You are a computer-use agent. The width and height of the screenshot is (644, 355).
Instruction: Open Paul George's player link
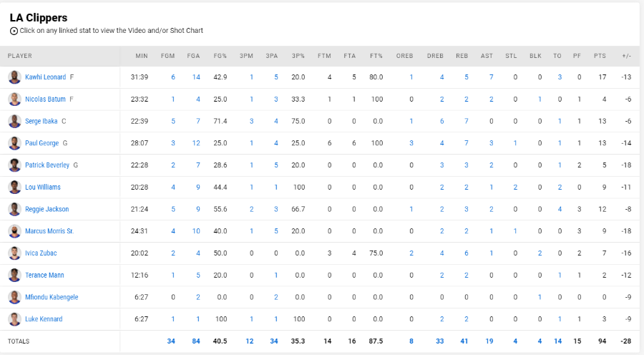click(42, 143)
